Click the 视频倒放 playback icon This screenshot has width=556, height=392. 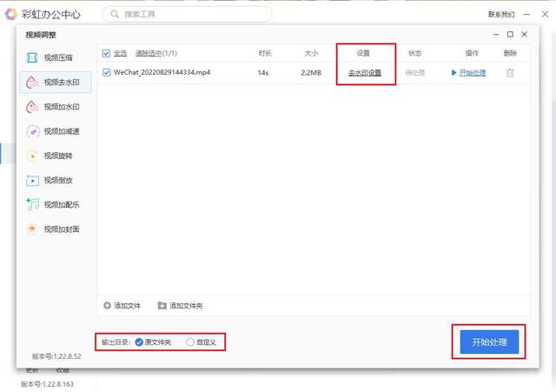(32, 180)
